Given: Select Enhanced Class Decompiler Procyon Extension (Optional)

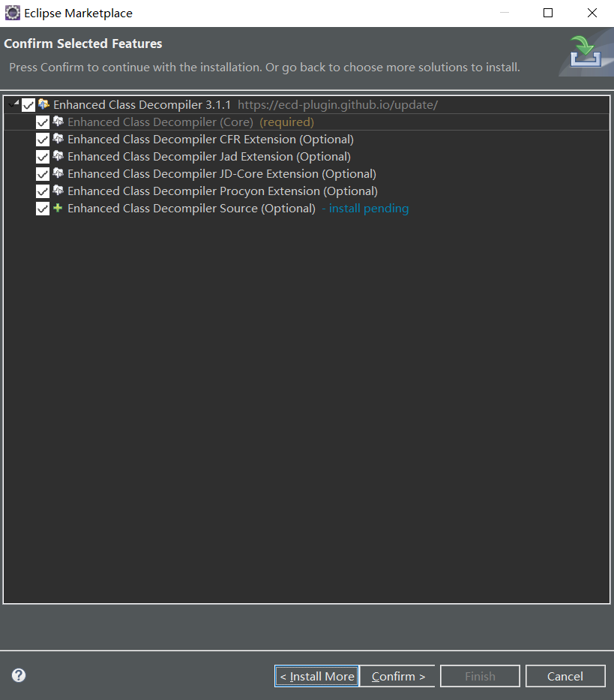Looking at the screenshot, I should pos(223,191).
